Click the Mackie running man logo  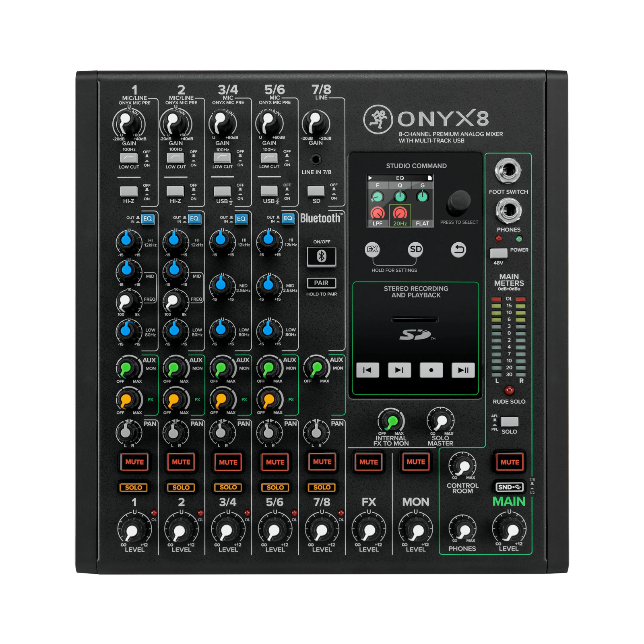coord(378,120)
